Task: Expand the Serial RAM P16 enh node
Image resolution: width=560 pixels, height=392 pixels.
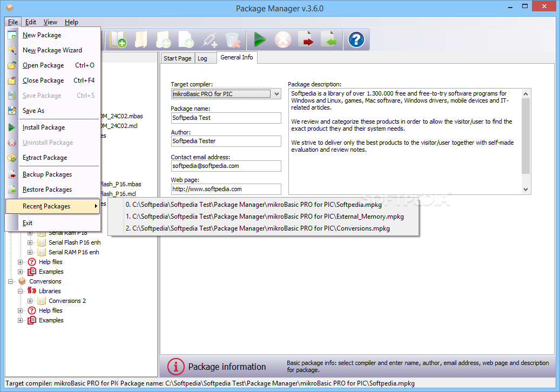Action: tap(30, 252)
